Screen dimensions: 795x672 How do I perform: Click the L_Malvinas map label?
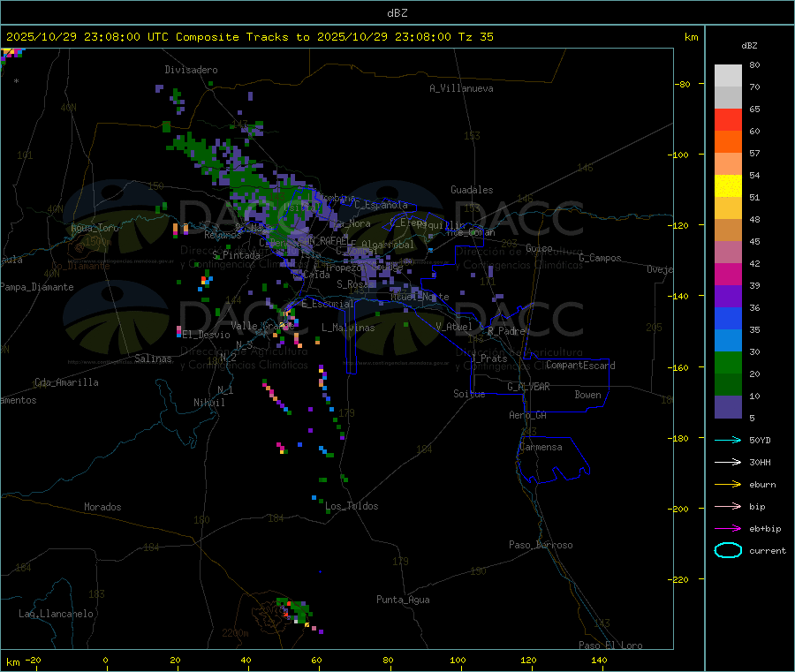point(348,328)
